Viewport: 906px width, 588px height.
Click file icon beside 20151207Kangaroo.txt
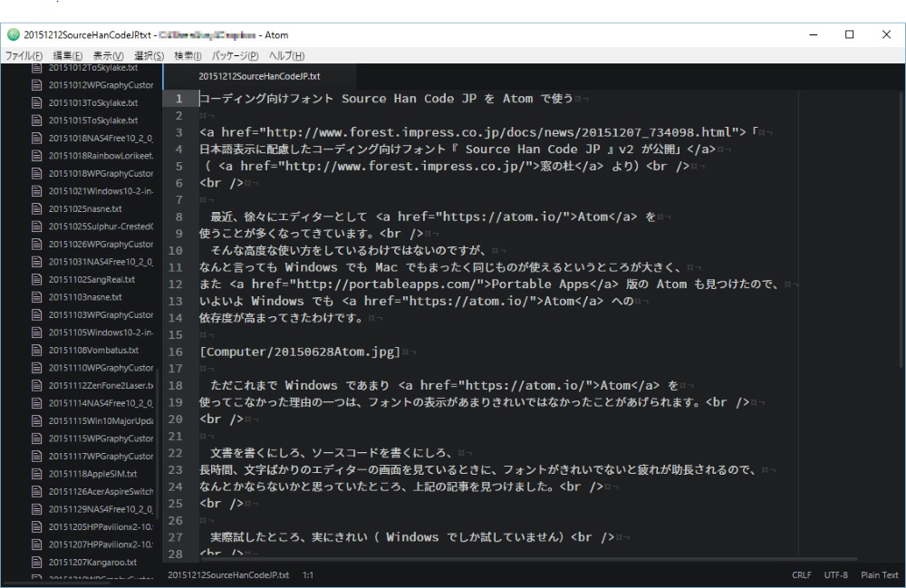[x=37, y=562]
